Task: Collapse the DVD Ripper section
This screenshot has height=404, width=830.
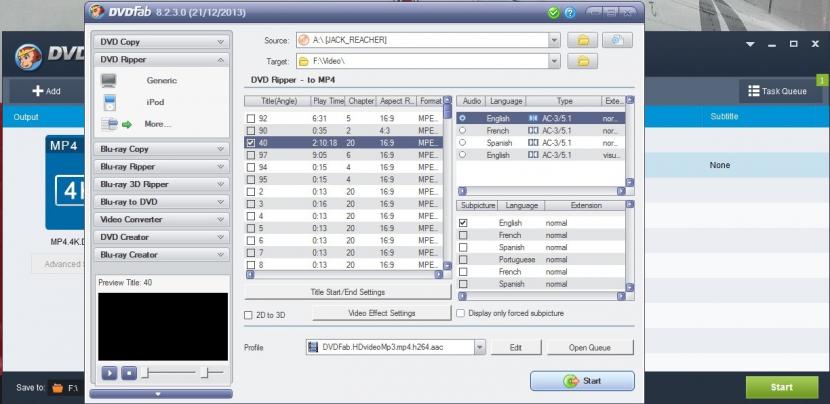Action: click(161, 60)
